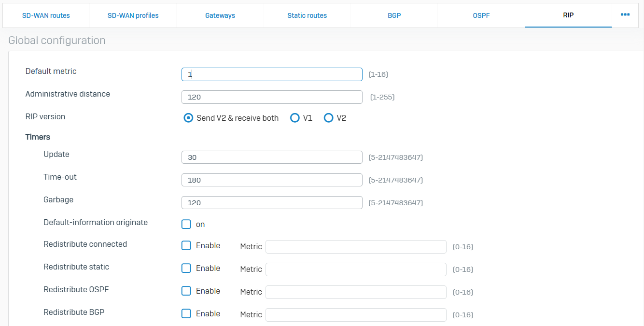
Task: Select the Static routes tab
Action: tap(307, 15)
